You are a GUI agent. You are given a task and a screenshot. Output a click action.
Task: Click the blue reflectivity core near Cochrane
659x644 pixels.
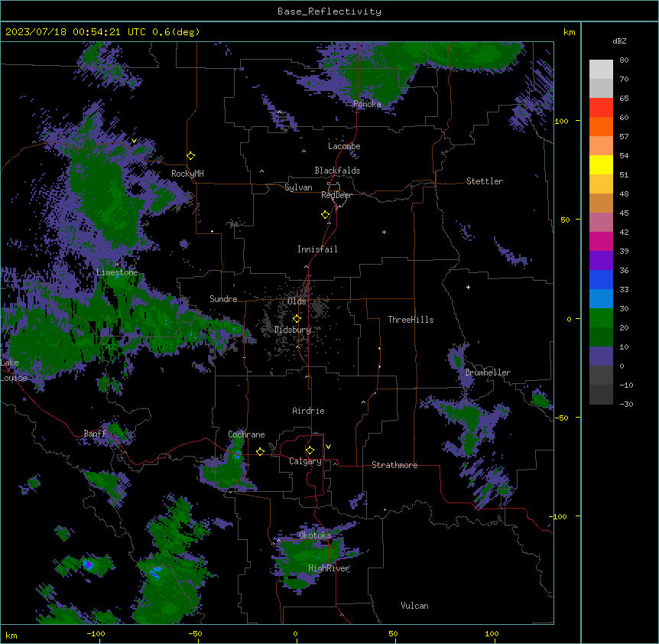coord(238,454)
